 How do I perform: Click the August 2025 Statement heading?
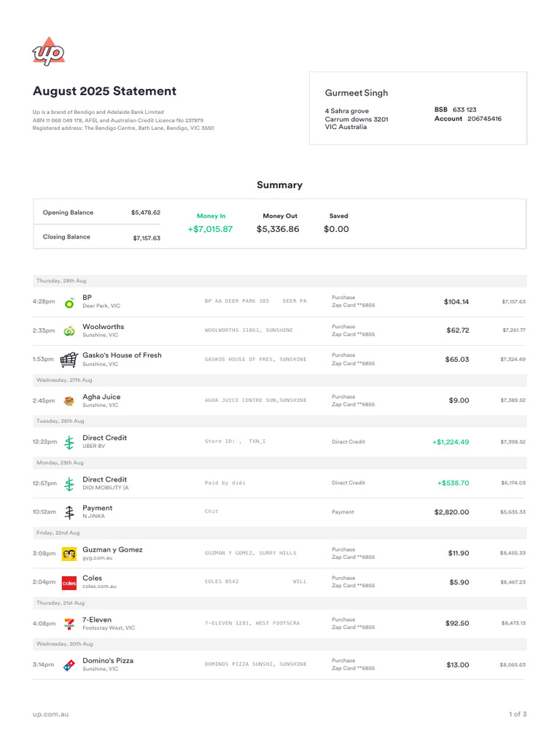pos(104,91)
